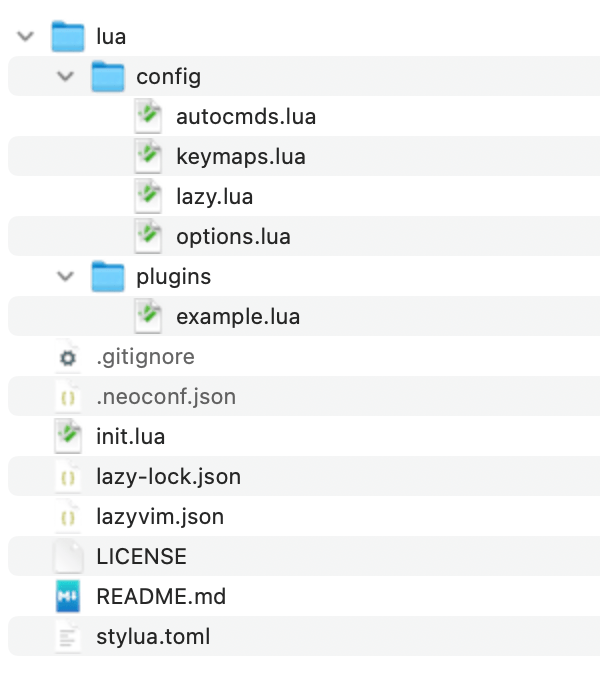
Task: Click the lazy-lock.json braces icon
Action: click(x=68, y=477)
